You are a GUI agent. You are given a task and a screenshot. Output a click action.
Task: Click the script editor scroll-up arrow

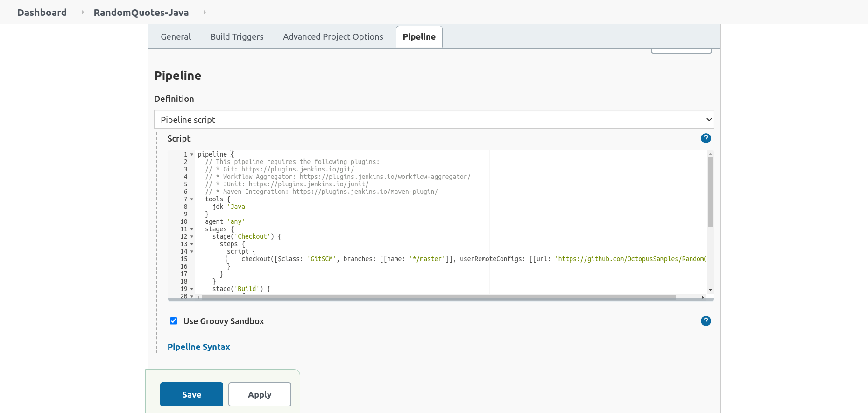click(x=710, y=154)
